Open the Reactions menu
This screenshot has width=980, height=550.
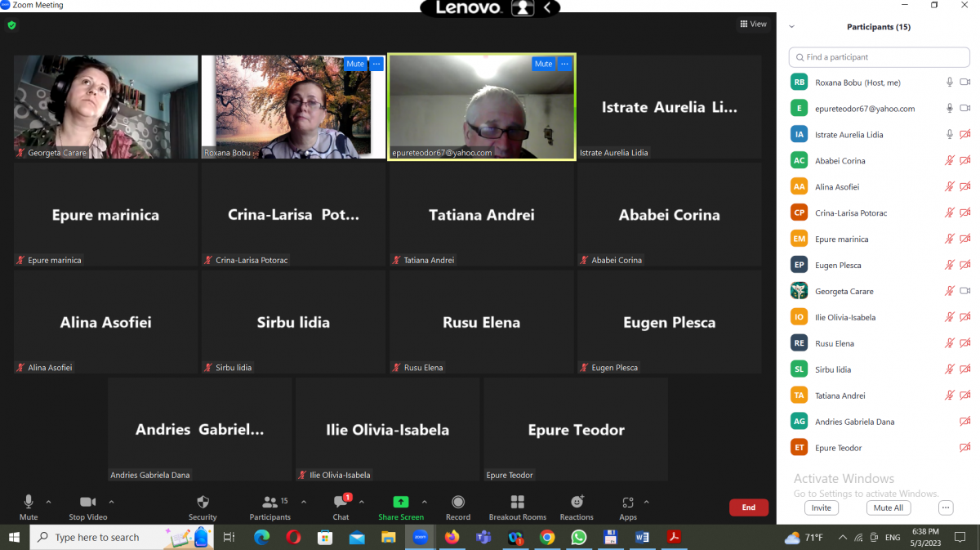pyautogui.click(x=577, y=507)
